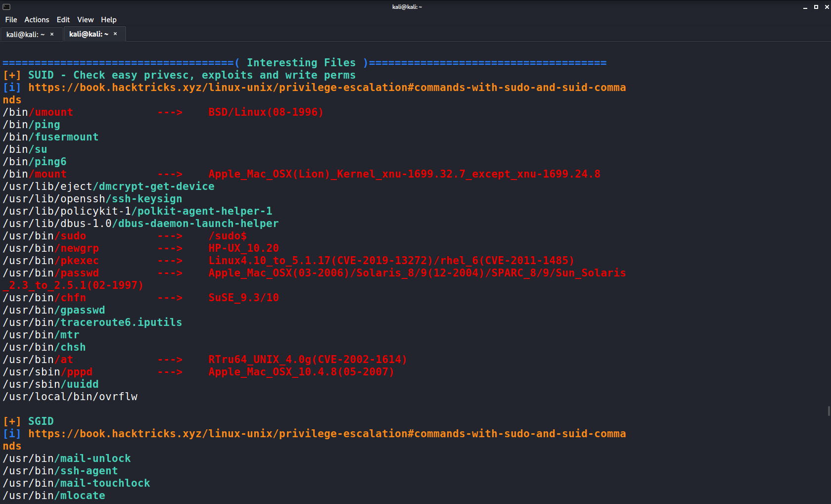The height and width of the screenshot is (504, 831).
Task: Select the currently active second terminal tab
Action: pyautogui.click(x=88, y=34)
